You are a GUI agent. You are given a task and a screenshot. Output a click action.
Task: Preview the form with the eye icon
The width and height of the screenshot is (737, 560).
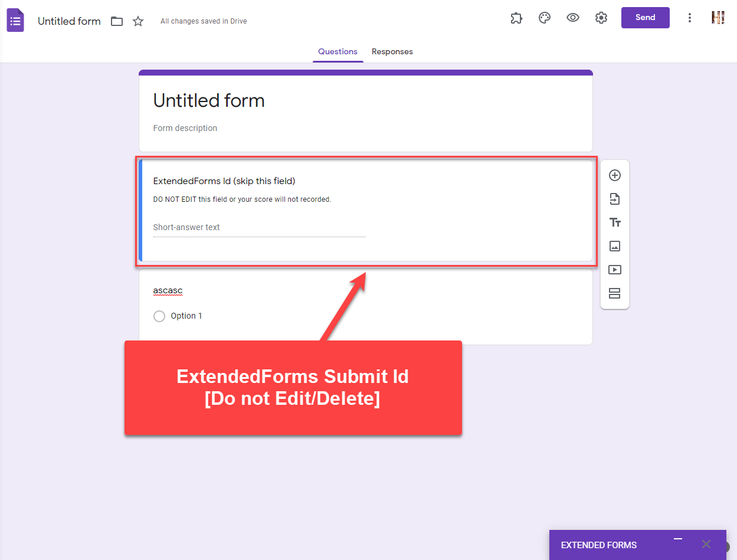click(x=573, y=18)
